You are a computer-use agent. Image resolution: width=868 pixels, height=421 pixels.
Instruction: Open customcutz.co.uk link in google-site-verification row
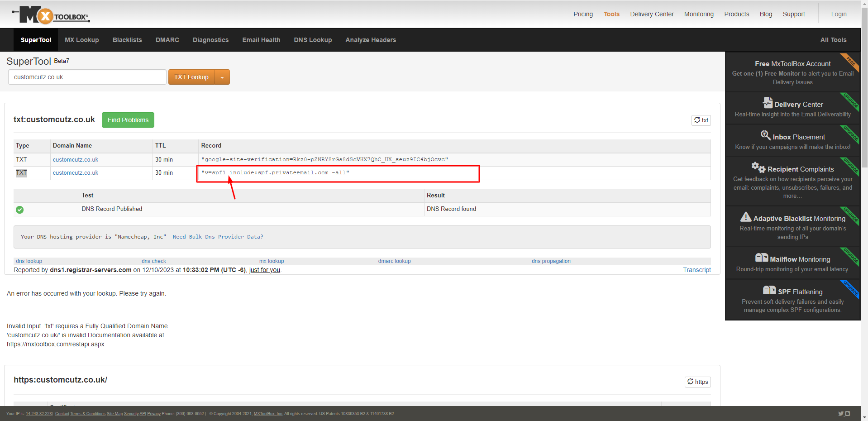pos(75,159)
